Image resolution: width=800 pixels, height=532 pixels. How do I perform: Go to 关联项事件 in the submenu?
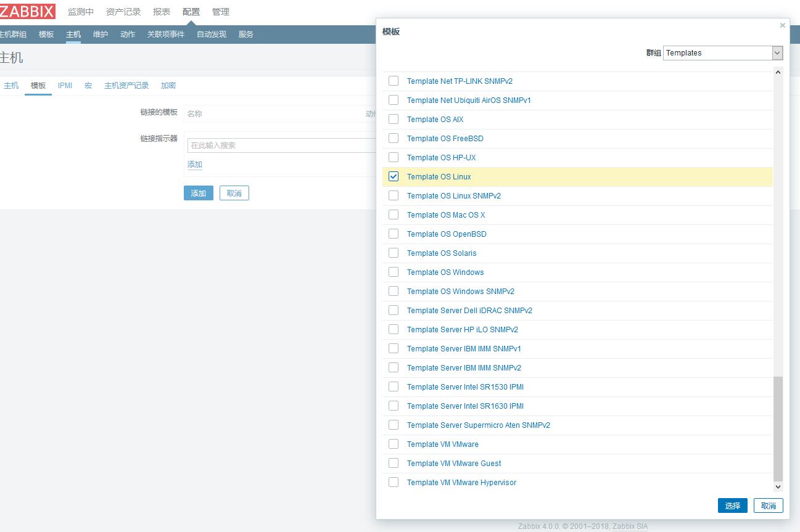pyautogui.click(x=166, y=35)
